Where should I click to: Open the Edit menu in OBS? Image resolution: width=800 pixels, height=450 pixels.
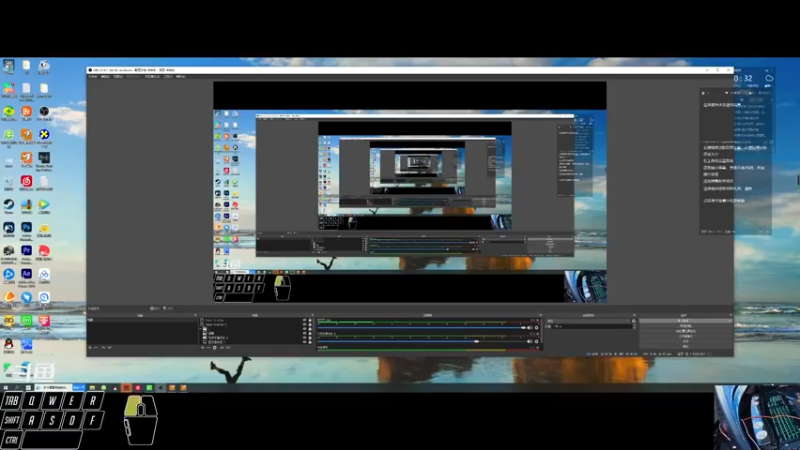coord(105,77)
